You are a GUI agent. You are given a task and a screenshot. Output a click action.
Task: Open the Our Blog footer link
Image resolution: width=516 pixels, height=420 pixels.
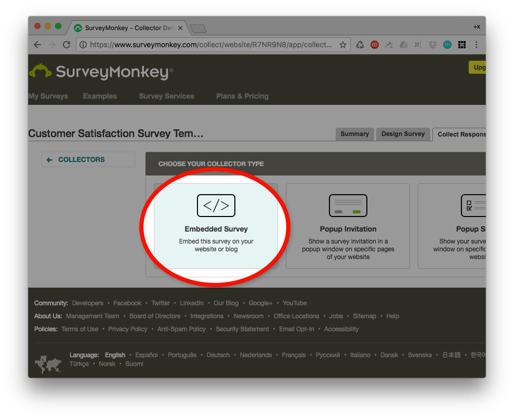pyautogui.click(x=226, y=303)
